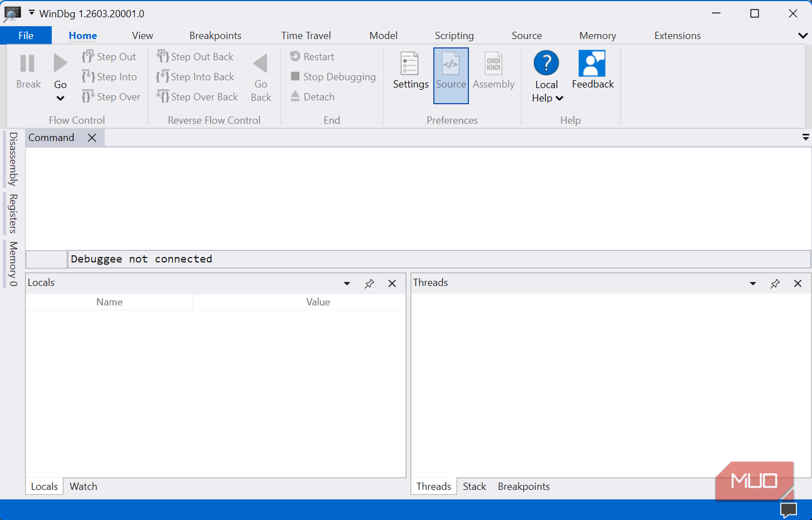Click the Value column header in Locals
The image size is (812, 520).
[x=318, y=302]
